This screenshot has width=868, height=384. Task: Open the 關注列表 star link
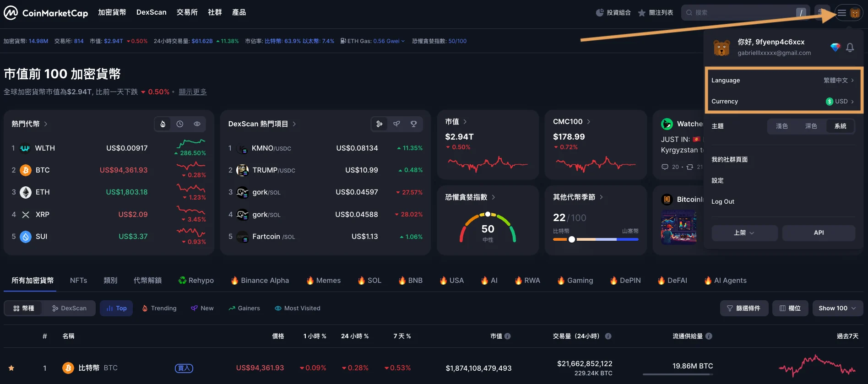click(656, 13)
